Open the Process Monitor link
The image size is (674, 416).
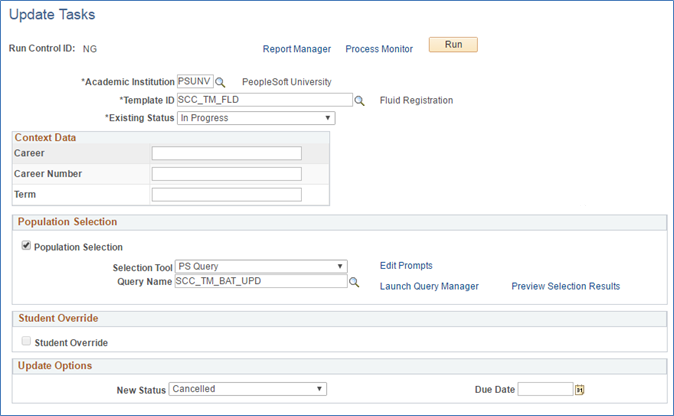379,49
